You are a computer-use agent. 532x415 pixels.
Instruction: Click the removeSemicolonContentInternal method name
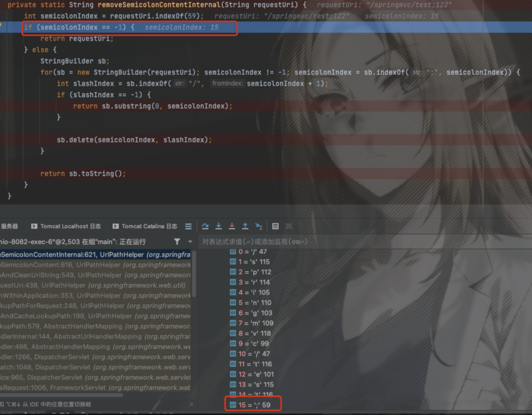[x=159, y=5]
